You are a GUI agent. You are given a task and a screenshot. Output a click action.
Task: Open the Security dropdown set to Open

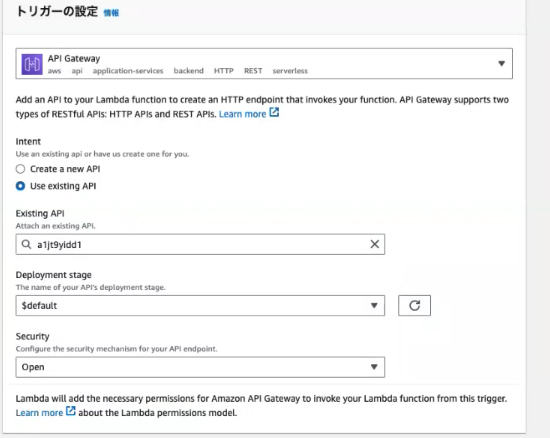(x=200, y=367)
